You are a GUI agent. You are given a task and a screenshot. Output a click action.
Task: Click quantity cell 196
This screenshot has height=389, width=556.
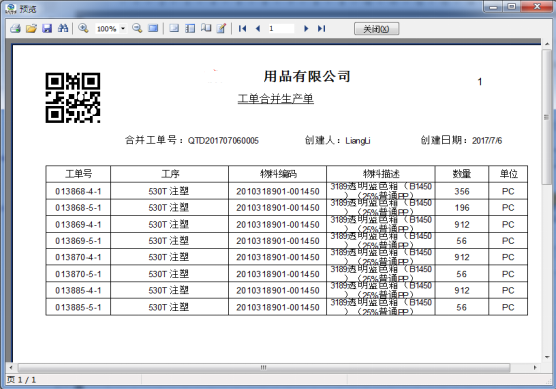click(x=462, y=208)
